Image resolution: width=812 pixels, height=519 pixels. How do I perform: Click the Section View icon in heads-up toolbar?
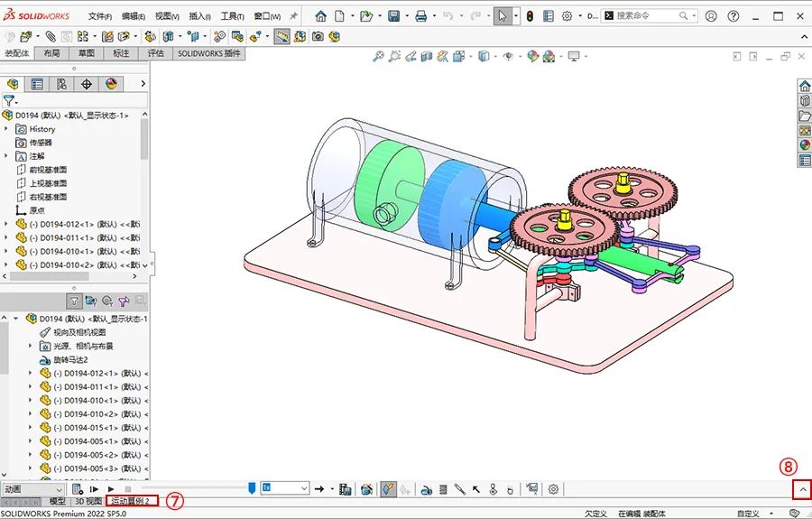(x=427, y=56)
